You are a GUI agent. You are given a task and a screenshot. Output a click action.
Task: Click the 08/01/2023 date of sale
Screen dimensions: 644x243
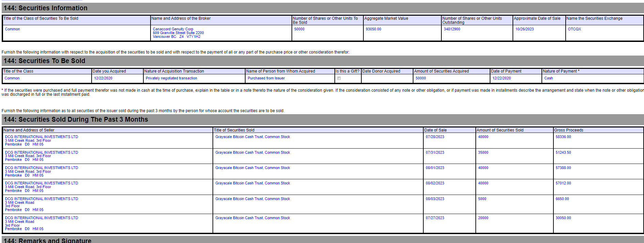pos(435,168)
